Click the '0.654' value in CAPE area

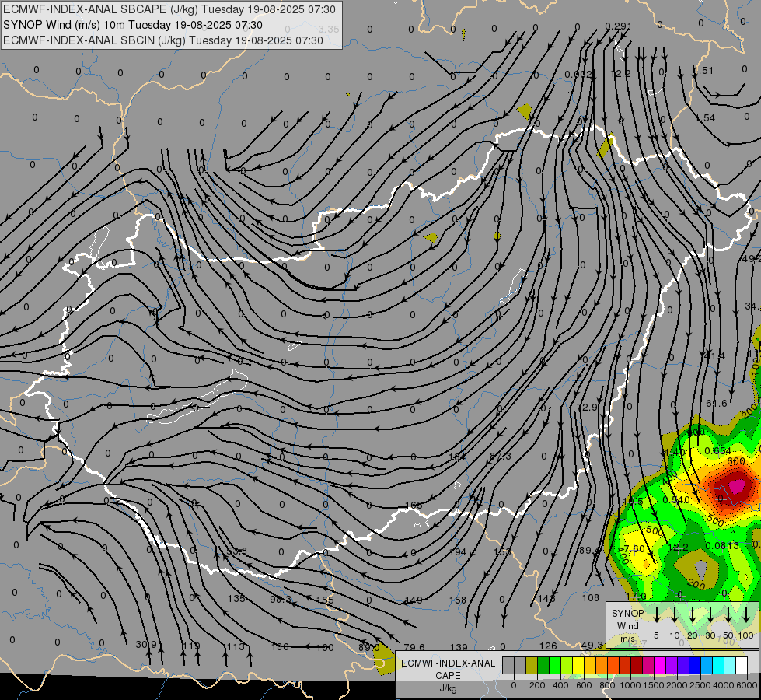(717, 451)
